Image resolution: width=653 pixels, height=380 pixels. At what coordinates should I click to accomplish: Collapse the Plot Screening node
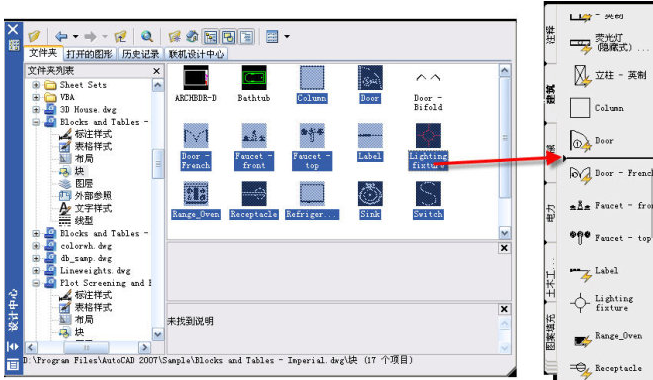[x=36, y=283]
